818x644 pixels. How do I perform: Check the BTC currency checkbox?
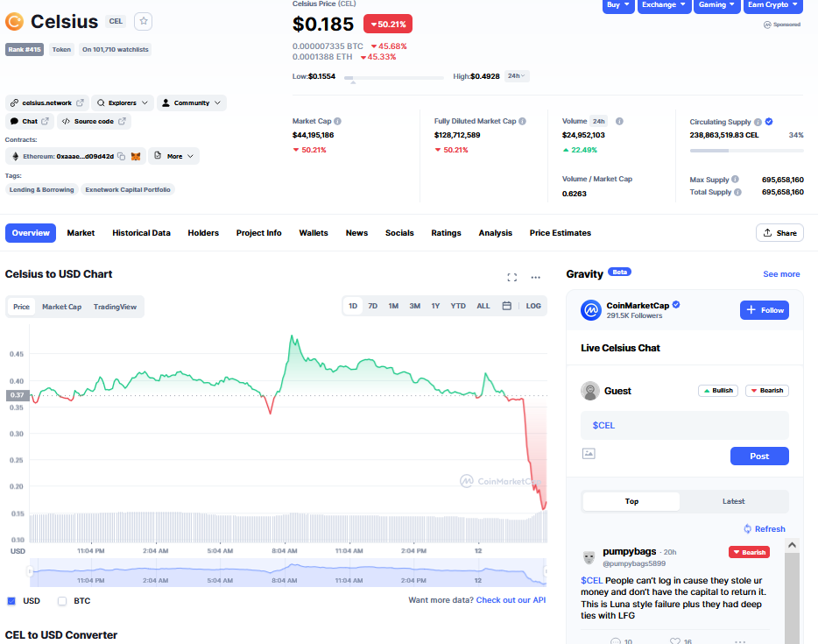[62, 601]
